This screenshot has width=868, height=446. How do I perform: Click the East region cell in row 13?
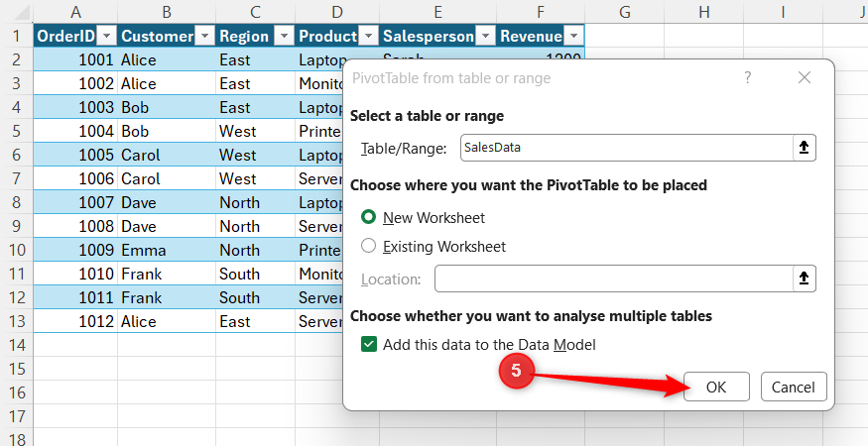255,321
